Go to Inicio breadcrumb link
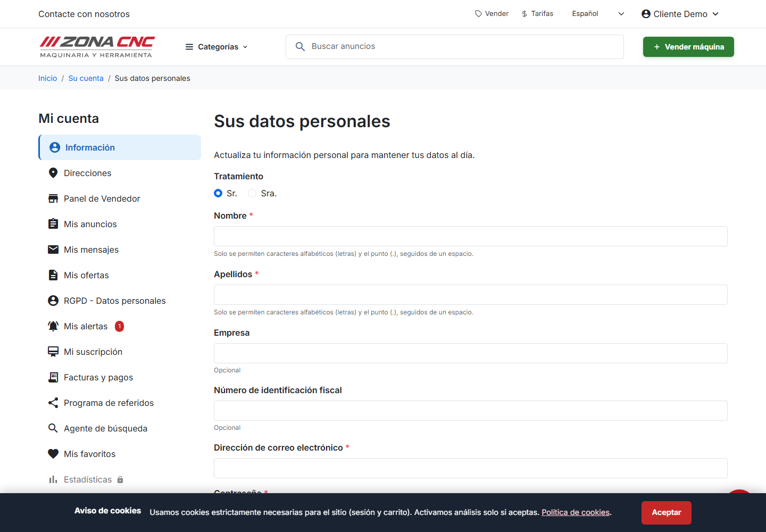 47,78
